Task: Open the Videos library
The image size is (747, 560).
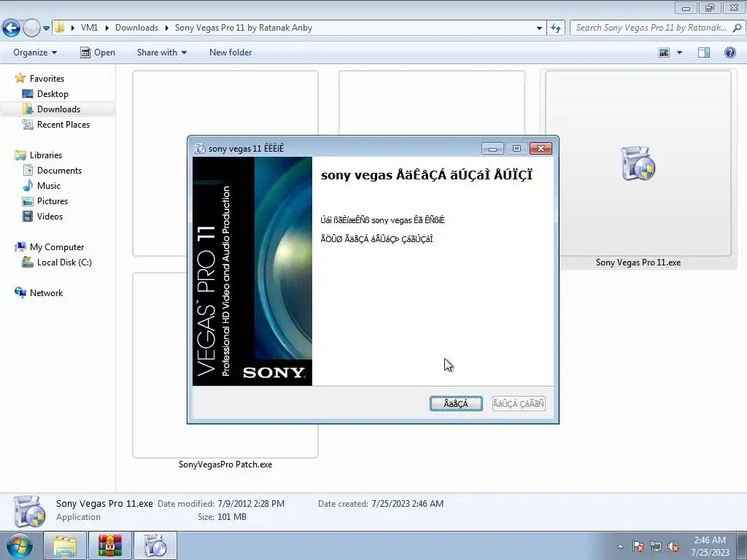Action: click(50, 216)
